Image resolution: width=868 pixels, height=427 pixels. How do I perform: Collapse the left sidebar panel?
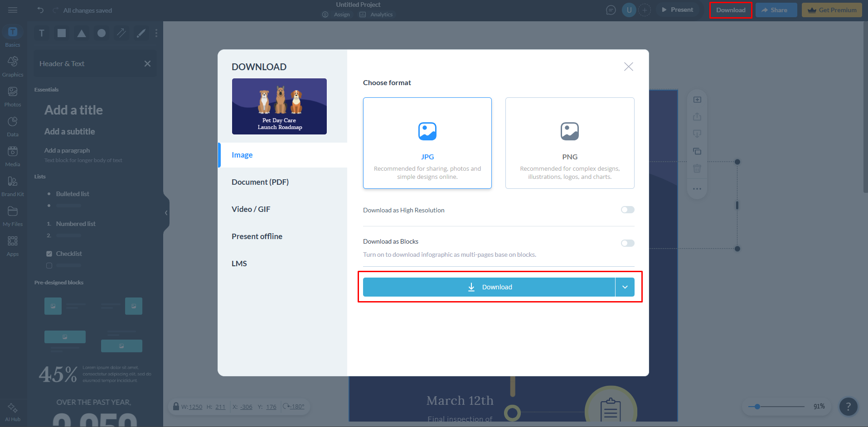(x=166, y=213)
